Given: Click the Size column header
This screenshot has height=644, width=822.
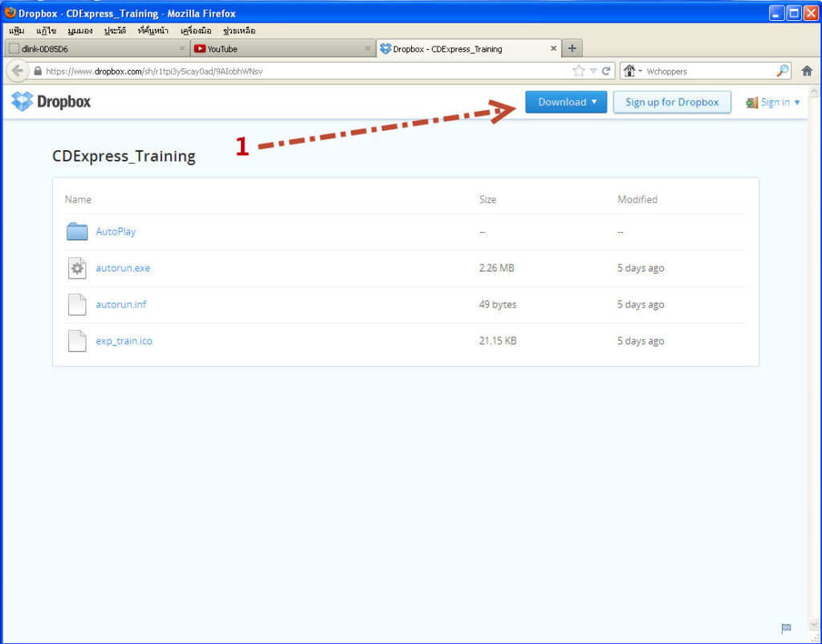Looking at the screenshot, I should coord(487,199).
